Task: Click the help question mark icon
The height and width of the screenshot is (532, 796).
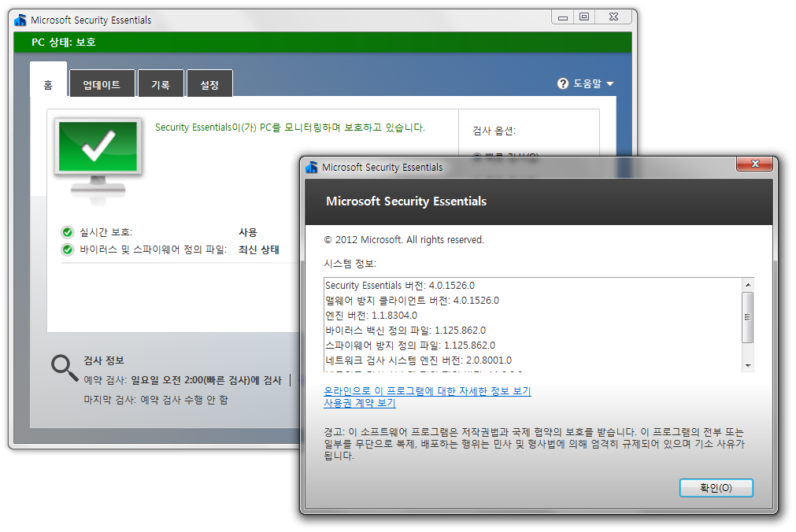Action: [x=562, y=83]
